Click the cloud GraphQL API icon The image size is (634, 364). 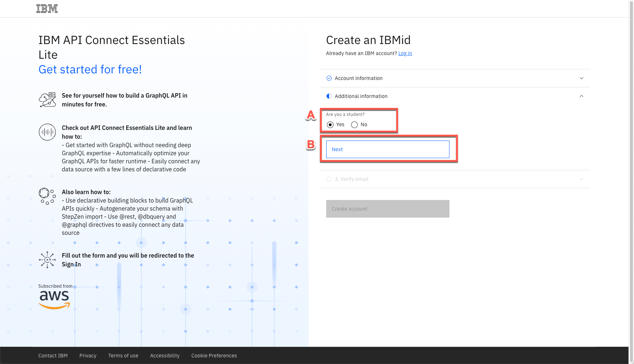(47, 100)
